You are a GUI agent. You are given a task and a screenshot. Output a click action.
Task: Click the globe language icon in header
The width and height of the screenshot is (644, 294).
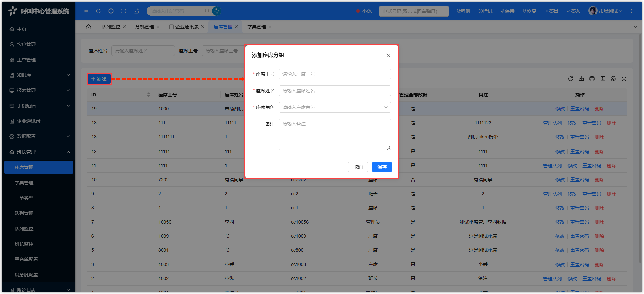point(111,11)
